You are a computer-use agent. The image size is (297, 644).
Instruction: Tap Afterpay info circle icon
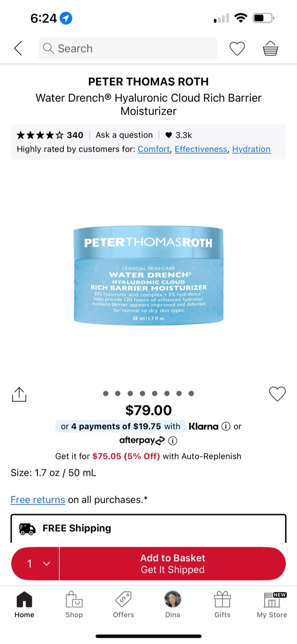173,441
